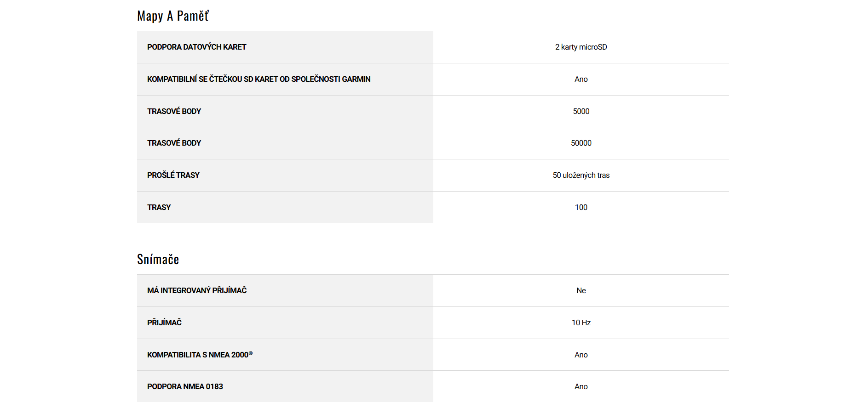Click "Ano" in the Garmin SD reader row
The height and width of the screenshot is (402, 868).
click(x=581, y=79)
